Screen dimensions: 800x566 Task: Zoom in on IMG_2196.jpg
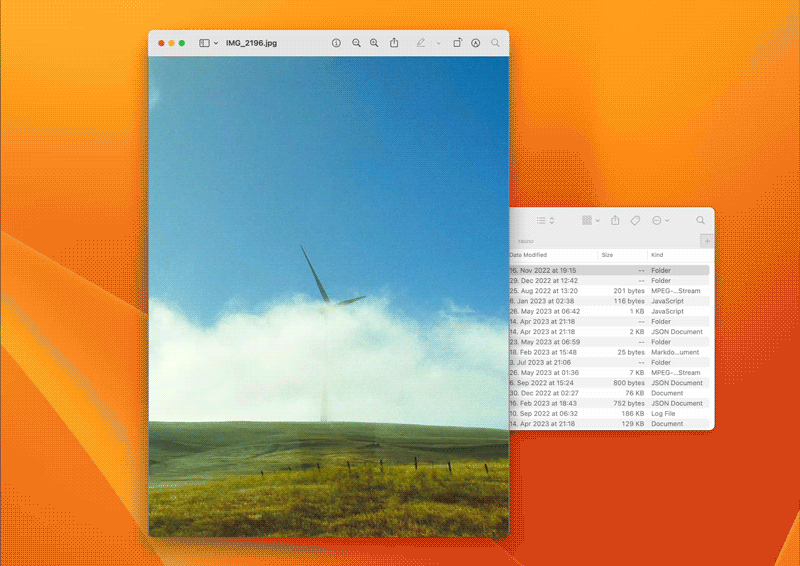point(374,43)
